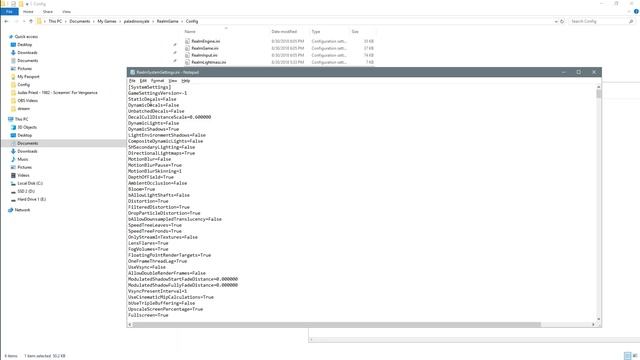Open Local Disk (C:) drive icon

13,183
